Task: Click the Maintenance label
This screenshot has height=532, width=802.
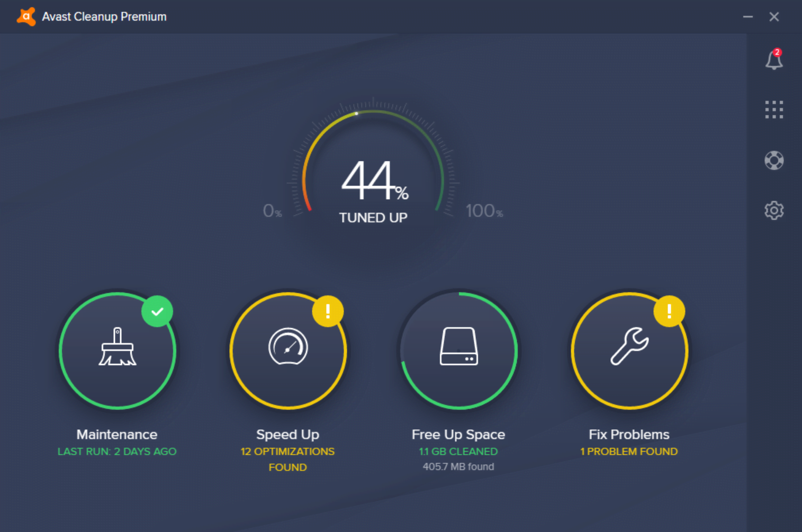Action: (x=117, y=435)
